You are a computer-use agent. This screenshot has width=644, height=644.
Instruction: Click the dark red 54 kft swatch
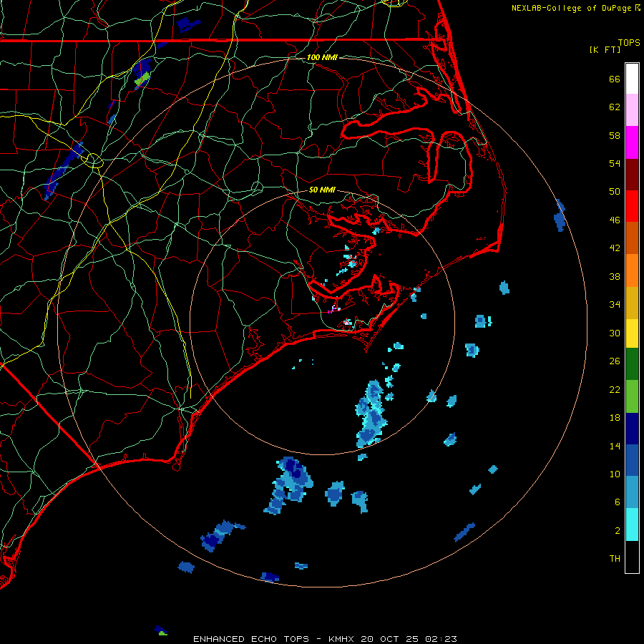(632, 174)
